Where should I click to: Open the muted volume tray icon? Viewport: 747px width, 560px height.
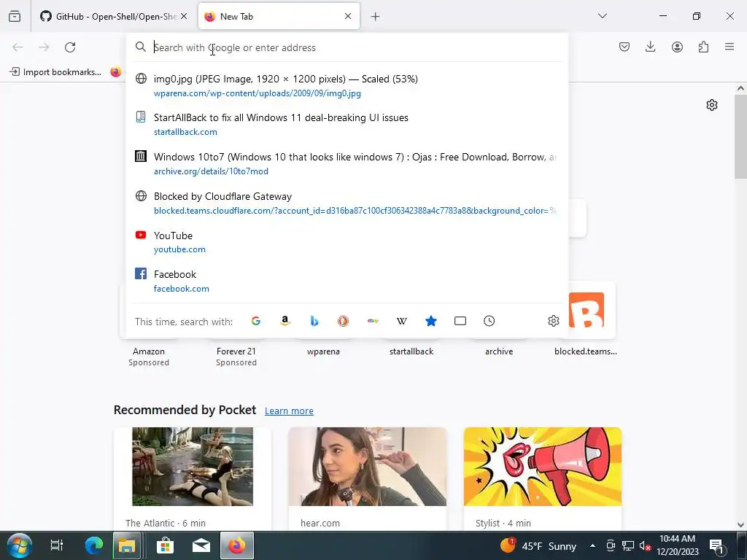[x=645, y=545]
